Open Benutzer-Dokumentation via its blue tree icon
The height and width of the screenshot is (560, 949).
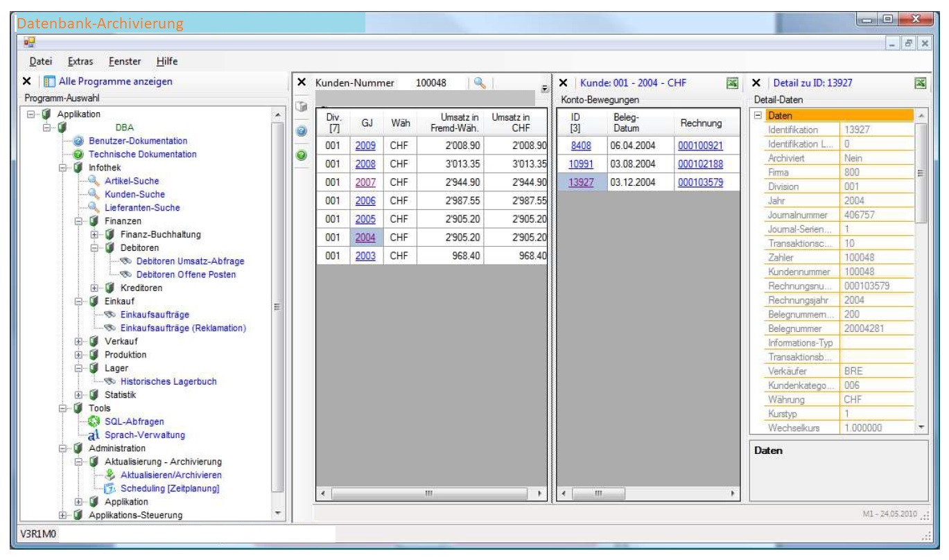coord(80,141)
